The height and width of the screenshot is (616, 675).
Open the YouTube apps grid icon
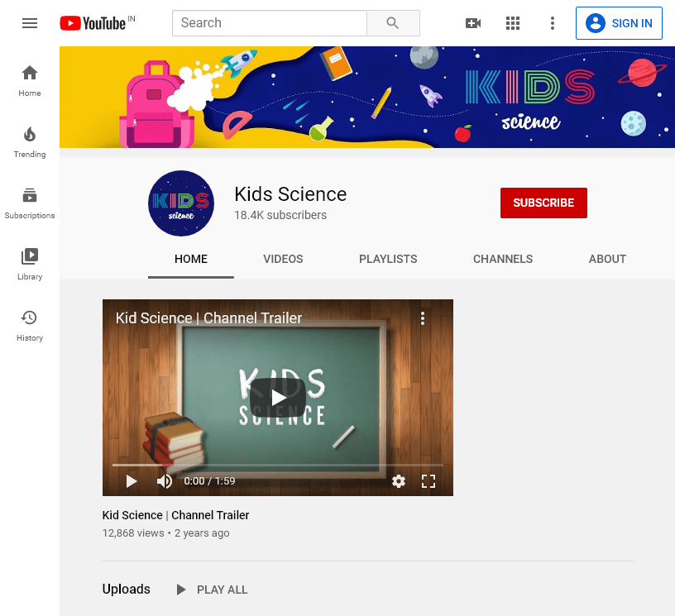pyautogui.click(x=513, y=23)
